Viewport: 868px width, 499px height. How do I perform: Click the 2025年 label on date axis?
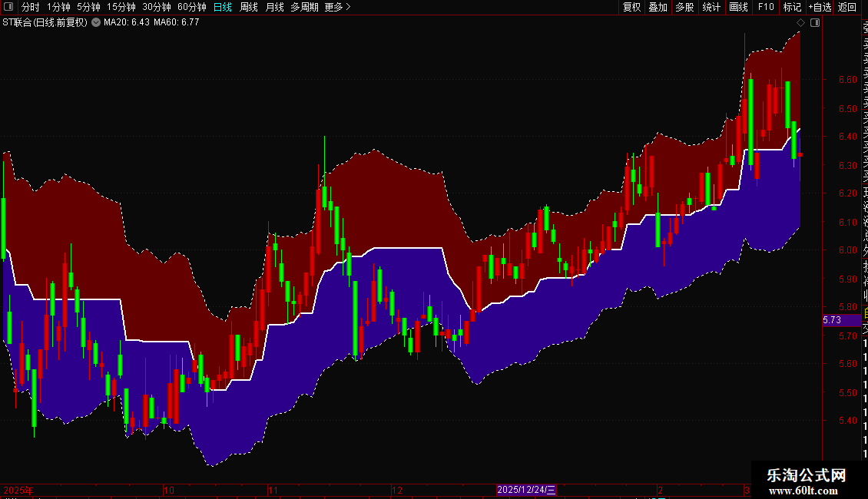18,490
